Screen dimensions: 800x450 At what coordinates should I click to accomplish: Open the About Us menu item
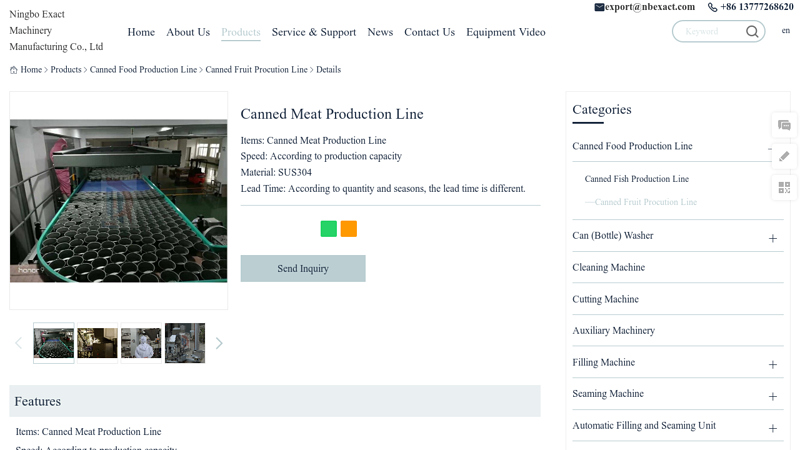(x=188, y=32)
